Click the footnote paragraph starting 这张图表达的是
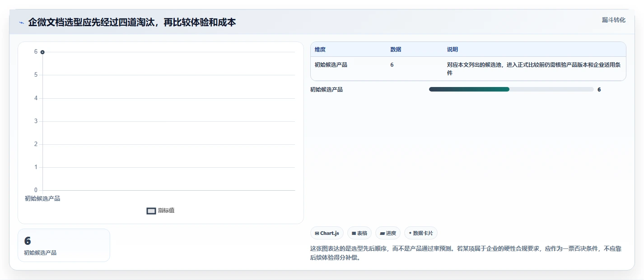 tap(466, 253)
